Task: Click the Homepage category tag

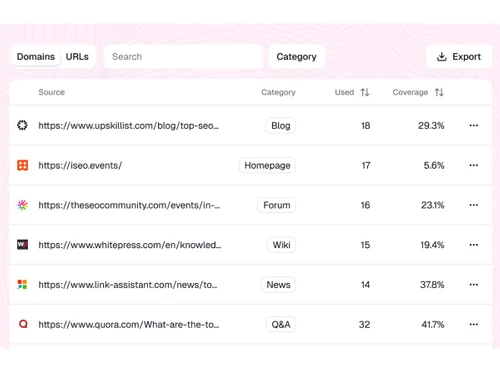Action: tap(267, 165)
